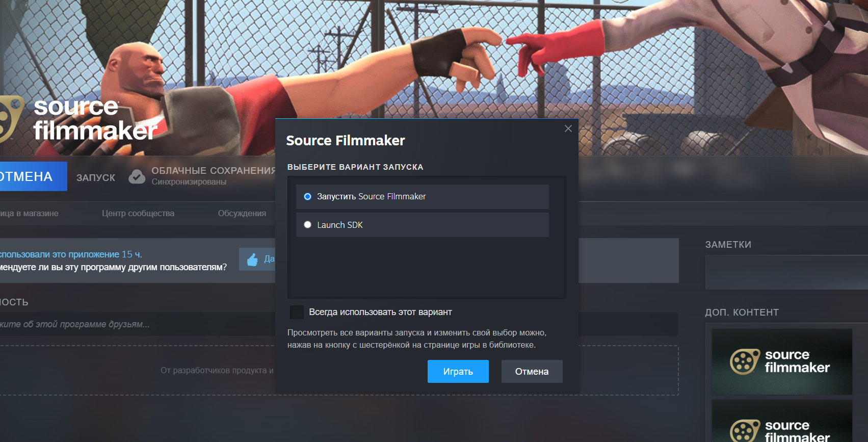Click the "Source Filmmaker" dialog title
868x442 pixels.
tap(346, 141)
